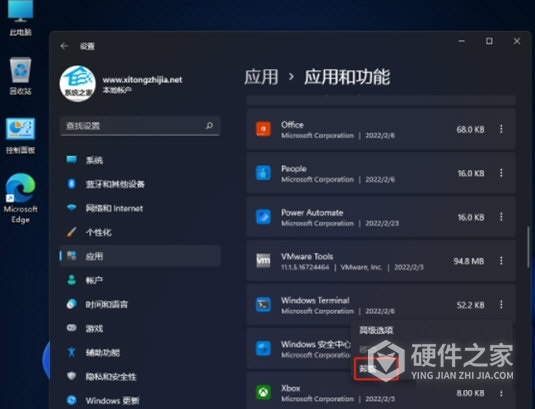Click the Windows Terminal app icon

[263, 305]
